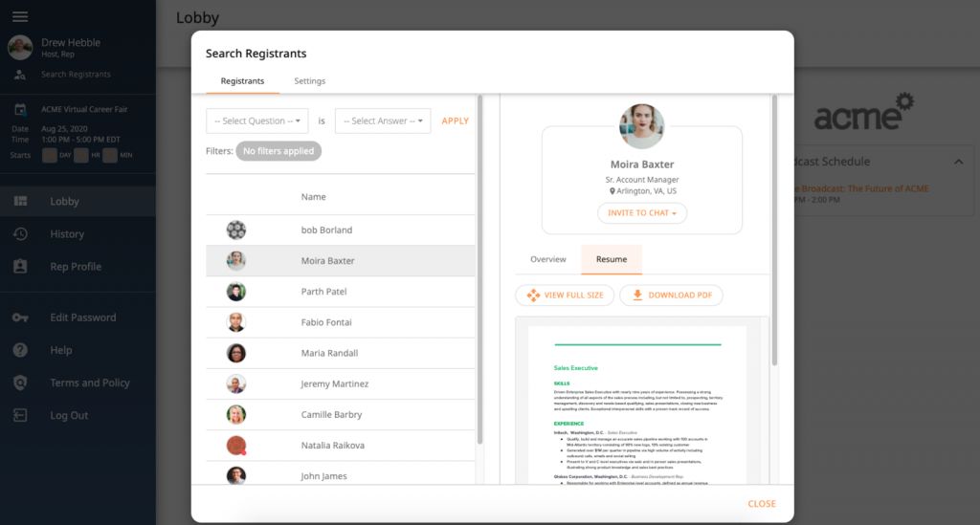Screen dimensions: 980x525
Task: Select the Parth Patel name text
Action: pos(323,292)
